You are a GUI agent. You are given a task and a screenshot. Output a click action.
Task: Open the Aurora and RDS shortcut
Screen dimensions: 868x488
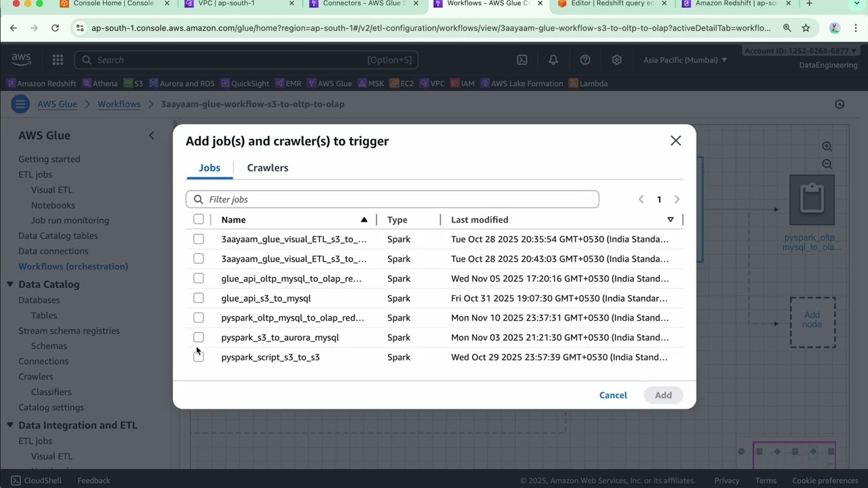[181, 83]
